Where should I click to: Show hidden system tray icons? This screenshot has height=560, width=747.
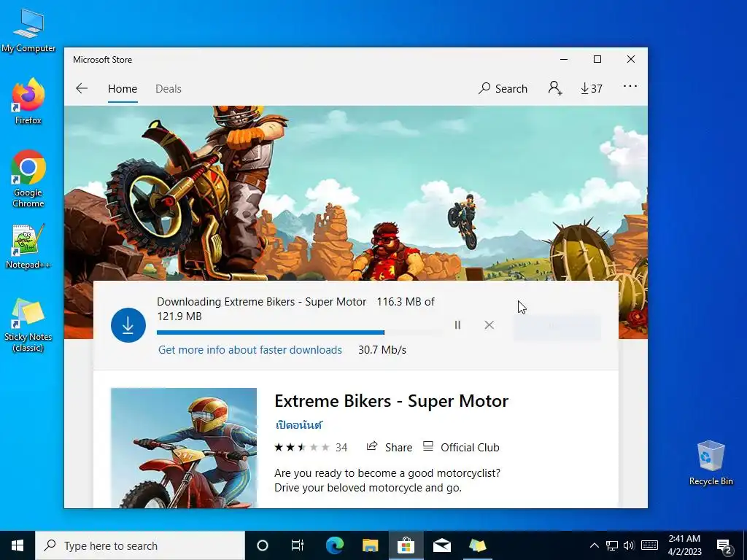[x=594, y=545]
